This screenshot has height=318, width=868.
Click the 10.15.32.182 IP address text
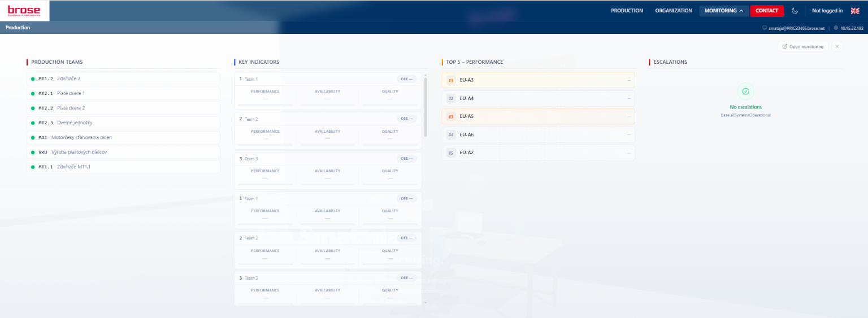coord(852,28)
